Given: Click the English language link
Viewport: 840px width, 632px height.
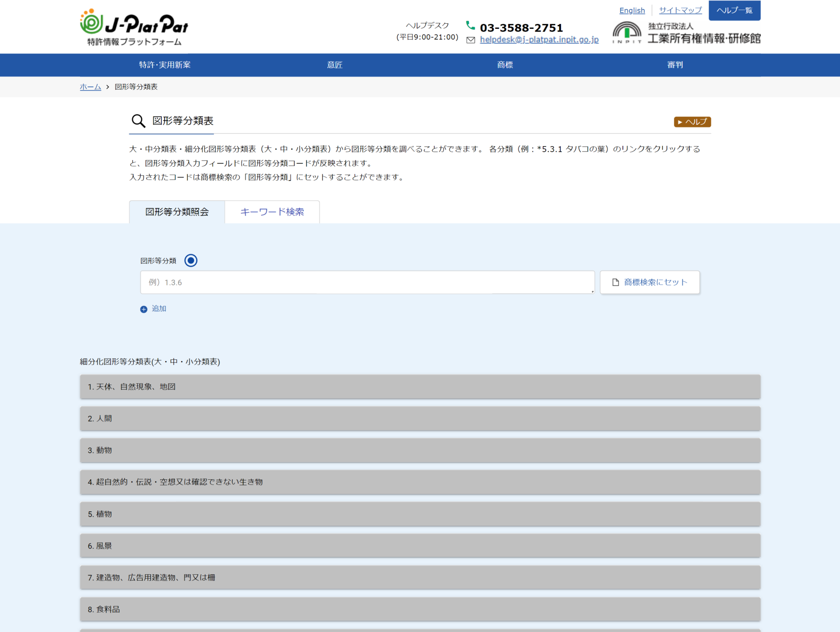Looking at the screenshot, I should (x=632, y=10).
